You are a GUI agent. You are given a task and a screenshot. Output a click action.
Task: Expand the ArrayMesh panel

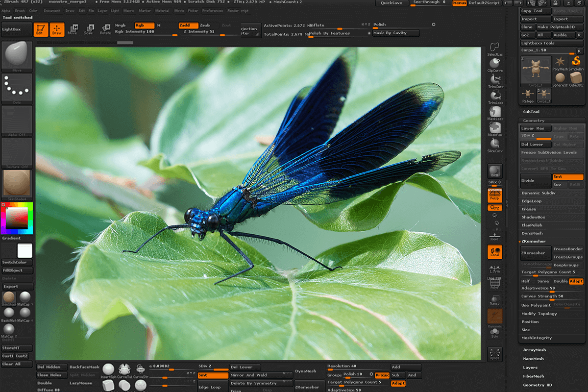click(536, 350)
